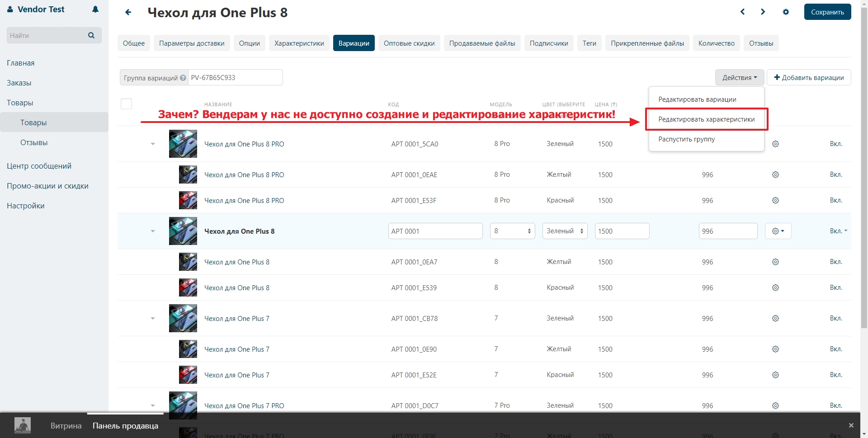Collapse the One Plus 8 PRO variation group
The height and width of the screenshot is (438, 868).
[153, 144]
